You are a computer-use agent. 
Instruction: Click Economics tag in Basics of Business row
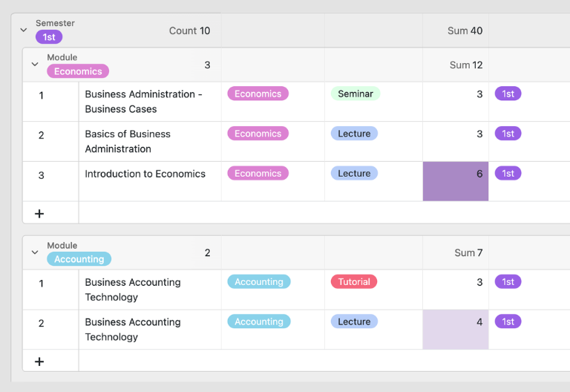coord(258,134)
